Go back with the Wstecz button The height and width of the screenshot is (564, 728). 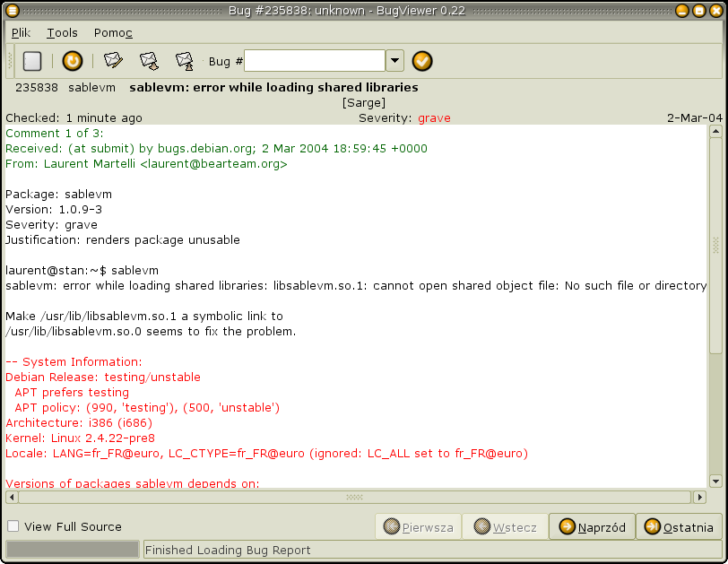click(x=505, y=527)
